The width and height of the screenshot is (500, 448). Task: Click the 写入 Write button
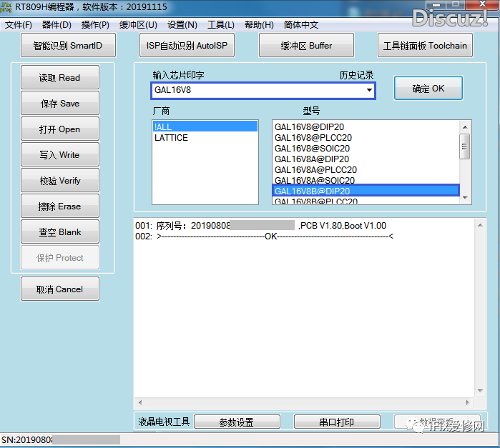[59, 155]
